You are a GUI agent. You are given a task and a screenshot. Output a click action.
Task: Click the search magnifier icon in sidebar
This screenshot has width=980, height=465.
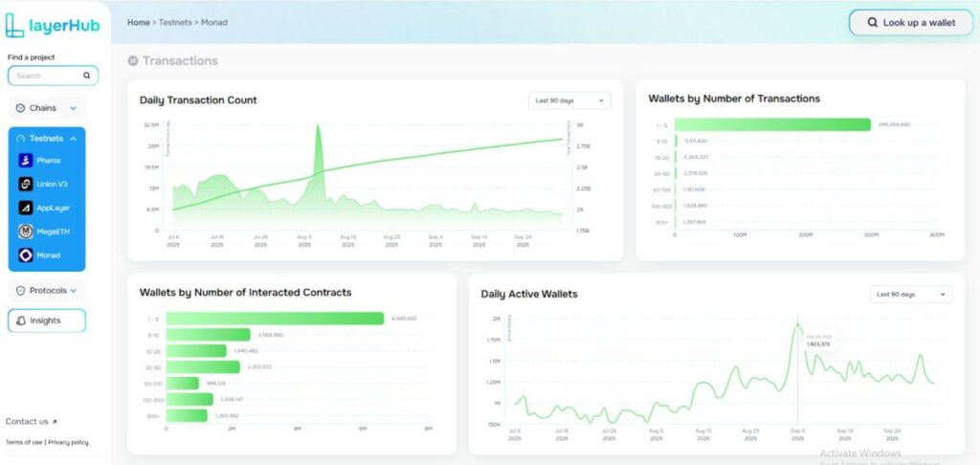[x=87, y=75]
